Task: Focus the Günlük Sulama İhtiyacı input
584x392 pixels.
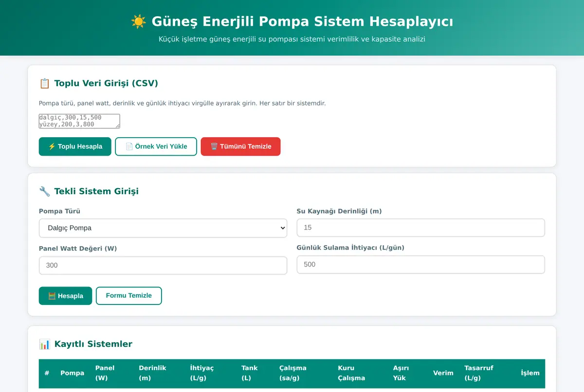Action: pyautogui.click(x=420, y=265)
